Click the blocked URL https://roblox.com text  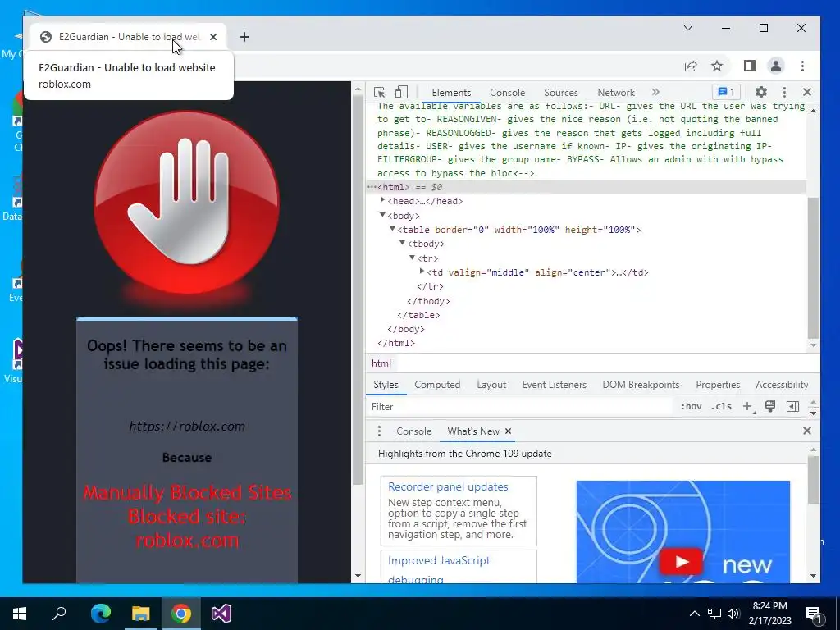tap(187, 427)
